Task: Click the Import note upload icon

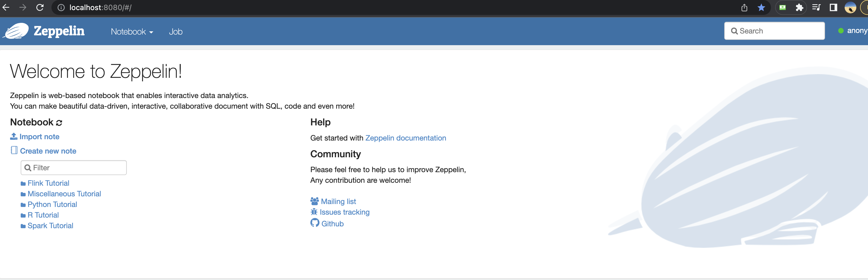Action: pyautogui.click(x=14, y=136)
